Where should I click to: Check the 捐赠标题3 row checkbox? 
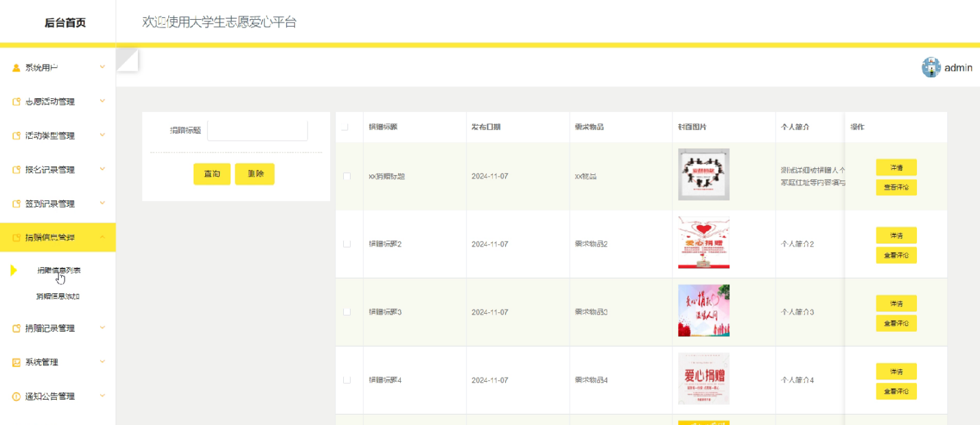pyautogui.click(x=347, y=312)
